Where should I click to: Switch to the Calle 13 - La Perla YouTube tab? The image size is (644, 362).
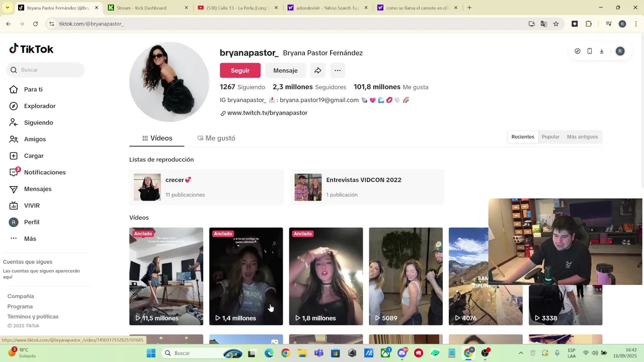(237, 8)
